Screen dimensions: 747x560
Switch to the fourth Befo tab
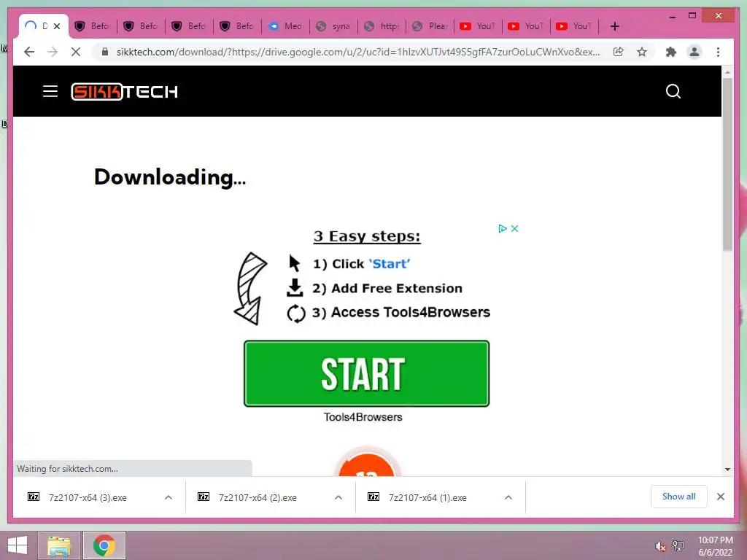point(238,26)
